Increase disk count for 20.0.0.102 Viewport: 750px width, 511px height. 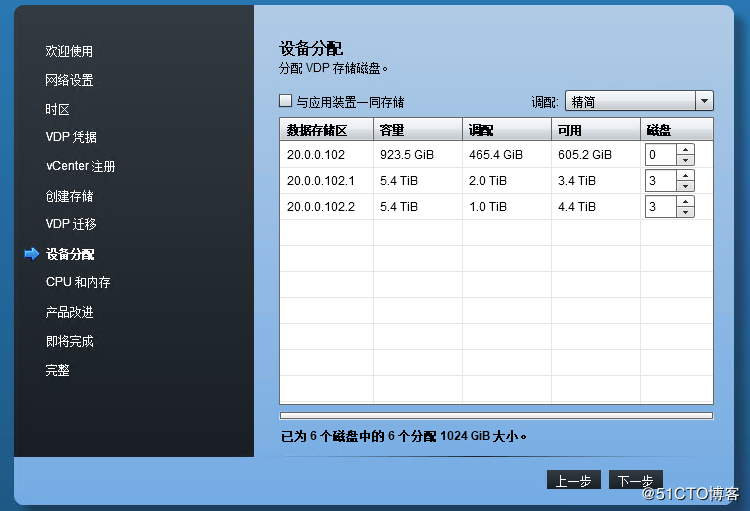[685, 149]
